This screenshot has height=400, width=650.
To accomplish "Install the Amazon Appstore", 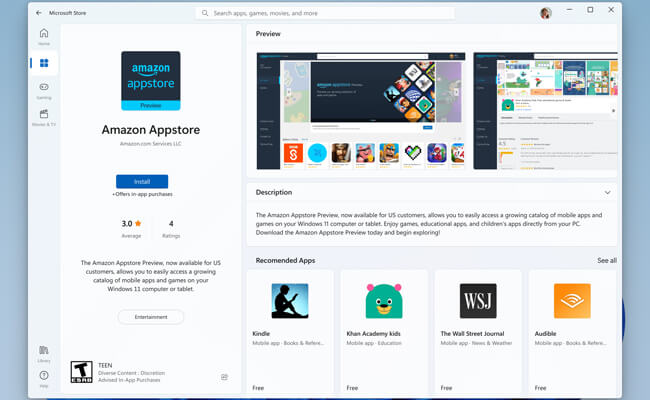I will (142, 182).
